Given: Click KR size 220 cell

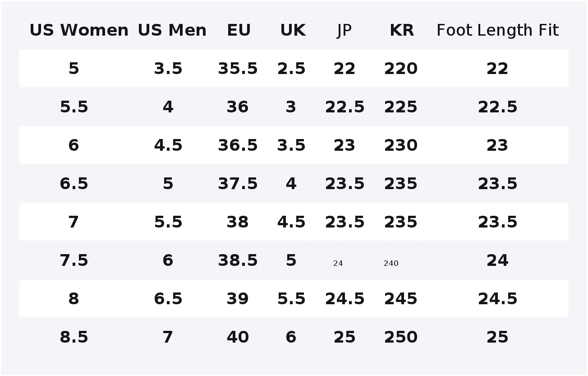Looking at the screenshot, I should [401, 69].
